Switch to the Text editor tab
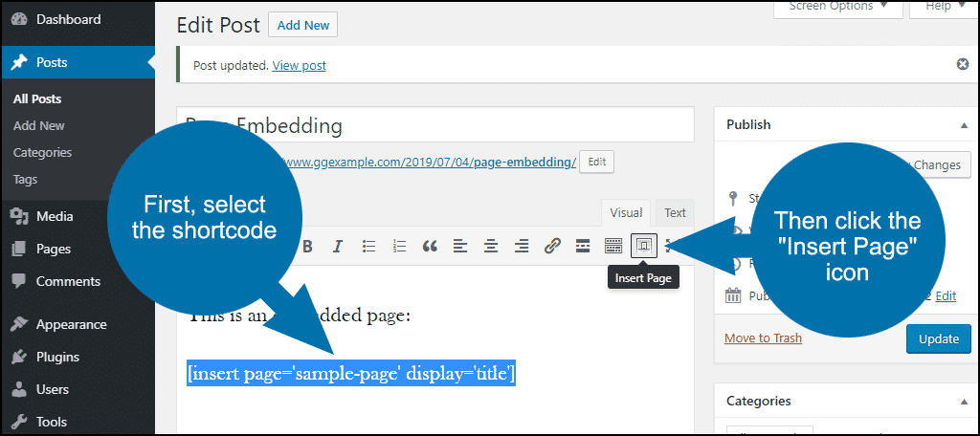The height and width of the screenshot is (436, 980). [x=675, y=212]
